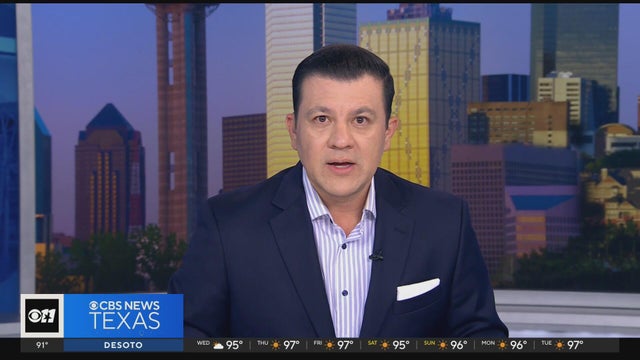The image size is (640, 360).
Task: Click Thursday's 97° forecast temperature
Action: tap(291, 345)
